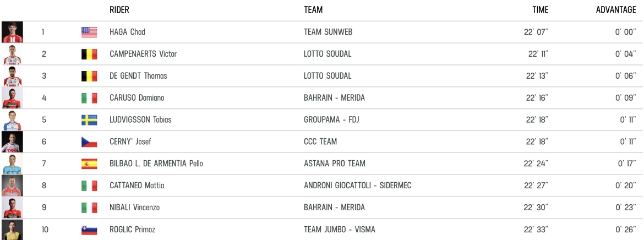Click the Spanish flag beside BILBAO Pello
The width and height of the screenshot is (644, 240).
click(x=89, y=164)
